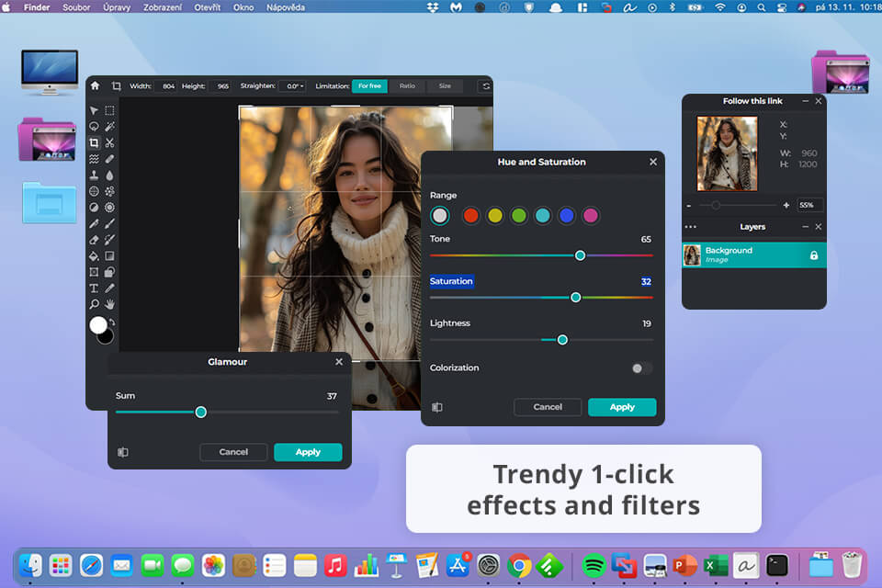Select the Fill bucket tool

tap(94, 256)
